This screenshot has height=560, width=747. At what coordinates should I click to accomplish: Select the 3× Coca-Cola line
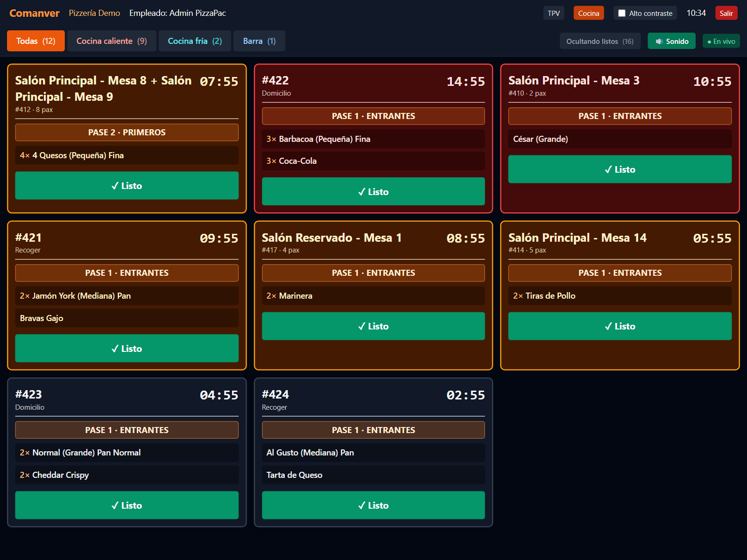tap(373, 161)
